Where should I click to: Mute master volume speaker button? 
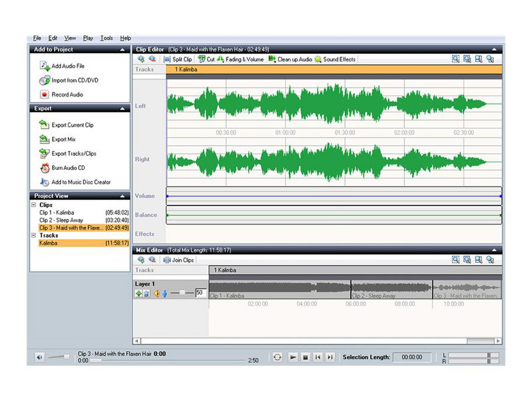40,357
